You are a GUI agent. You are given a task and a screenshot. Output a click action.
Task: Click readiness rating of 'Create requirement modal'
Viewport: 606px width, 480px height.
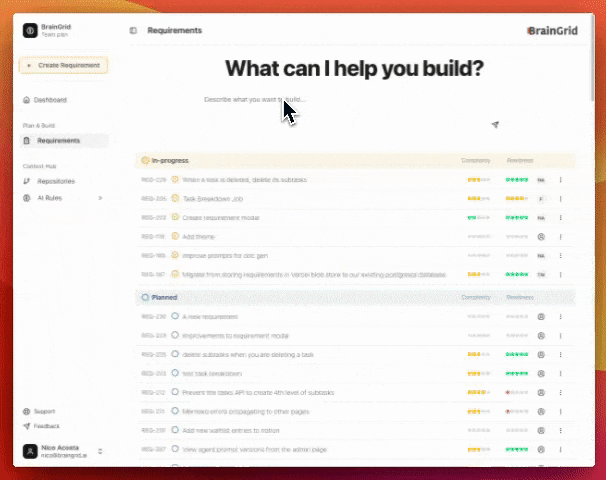click(517, 218)
